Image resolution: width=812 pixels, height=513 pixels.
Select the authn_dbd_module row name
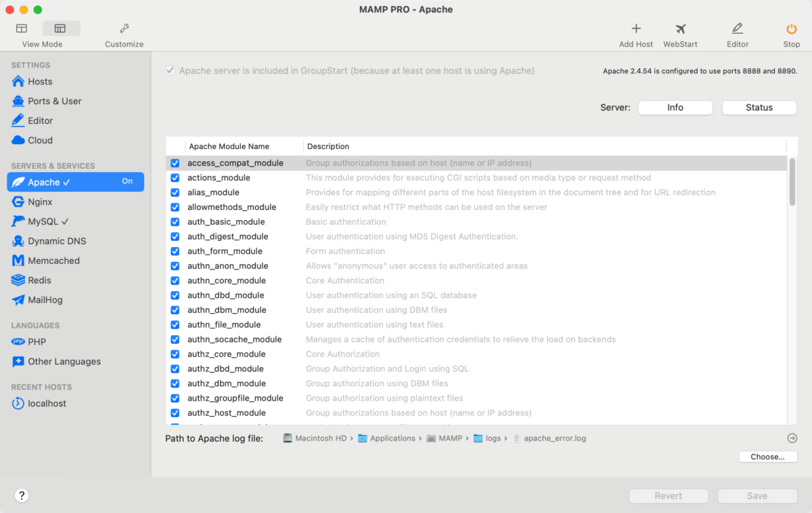pos(226,295)
